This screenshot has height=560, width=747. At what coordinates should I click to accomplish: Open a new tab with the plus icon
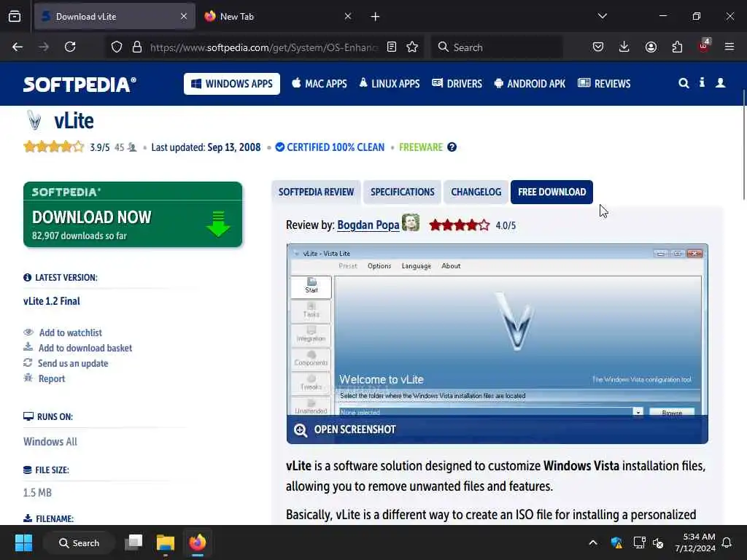pyautogui.click(x=375, y=17)
